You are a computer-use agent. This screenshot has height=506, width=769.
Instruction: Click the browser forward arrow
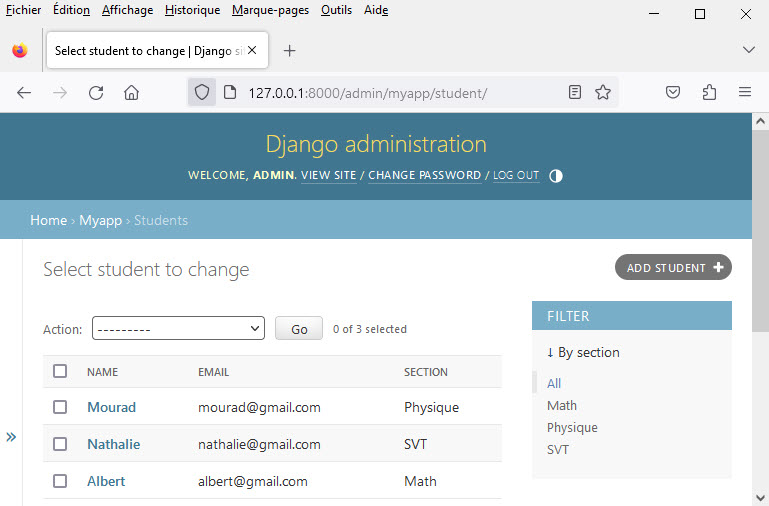pyautogui.click(x=60, y=93)
